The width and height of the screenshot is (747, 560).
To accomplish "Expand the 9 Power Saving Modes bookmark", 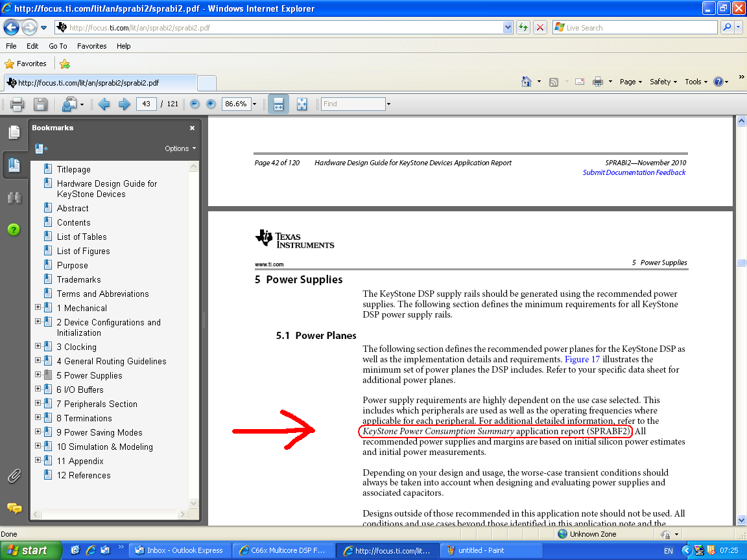I will (x=38, y=432).
